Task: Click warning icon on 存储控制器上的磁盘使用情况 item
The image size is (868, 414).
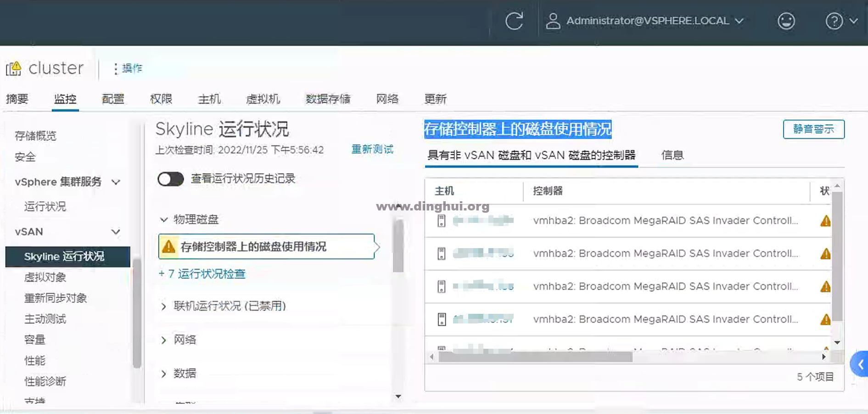Action: coord(169,247)
